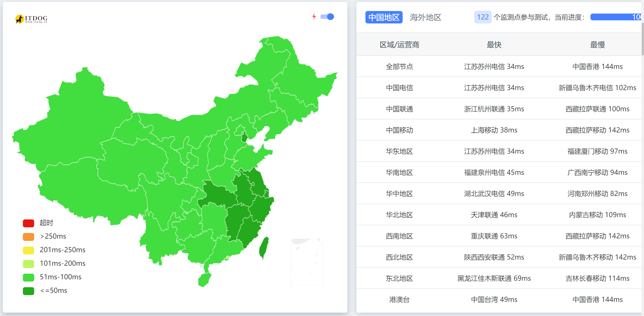This screenshot has height=316, width=644.
Task: Click 中国台湾 49ms cell
Action: (x=494, y=299)
